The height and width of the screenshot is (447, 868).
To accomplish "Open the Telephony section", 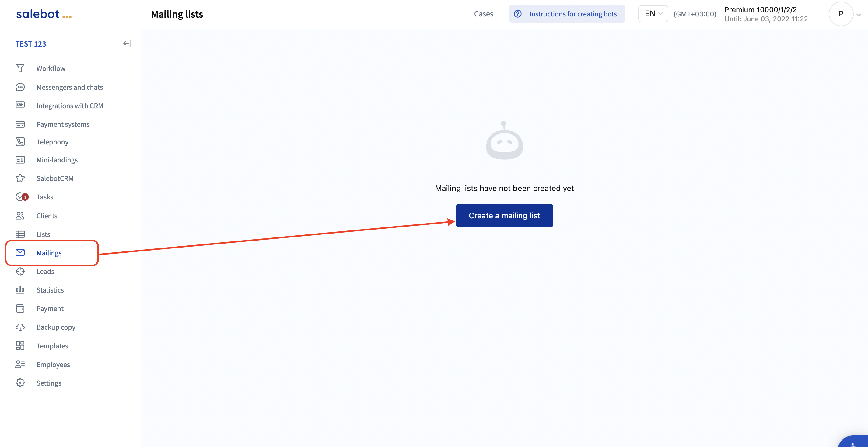I will tap(53, 142).
